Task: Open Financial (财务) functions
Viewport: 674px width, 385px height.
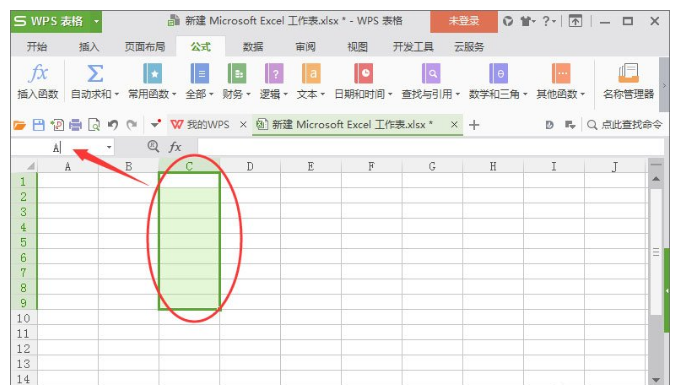Action: (236, 81)
